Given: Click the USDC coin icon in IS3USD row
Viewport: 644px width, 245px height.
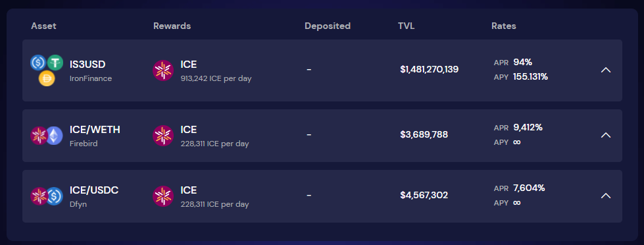Looking at the screenshot, I should [x=38, y=63].
